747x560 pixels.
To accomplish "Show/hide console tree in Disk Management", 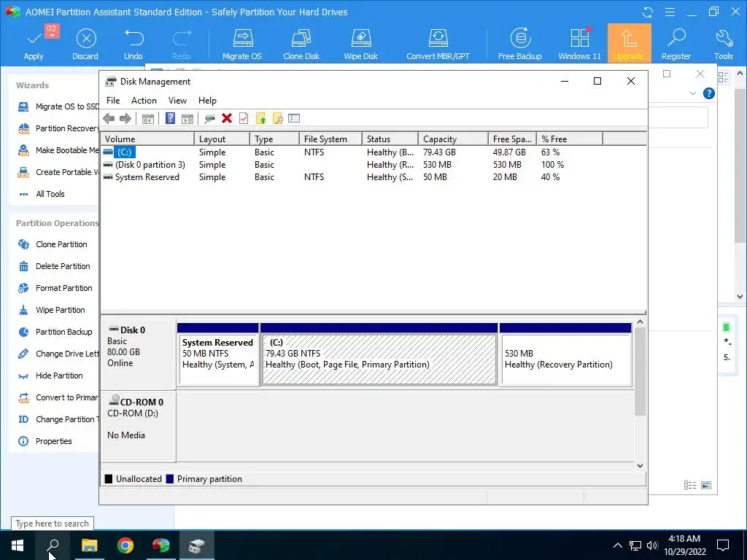I will coord(148,119).
